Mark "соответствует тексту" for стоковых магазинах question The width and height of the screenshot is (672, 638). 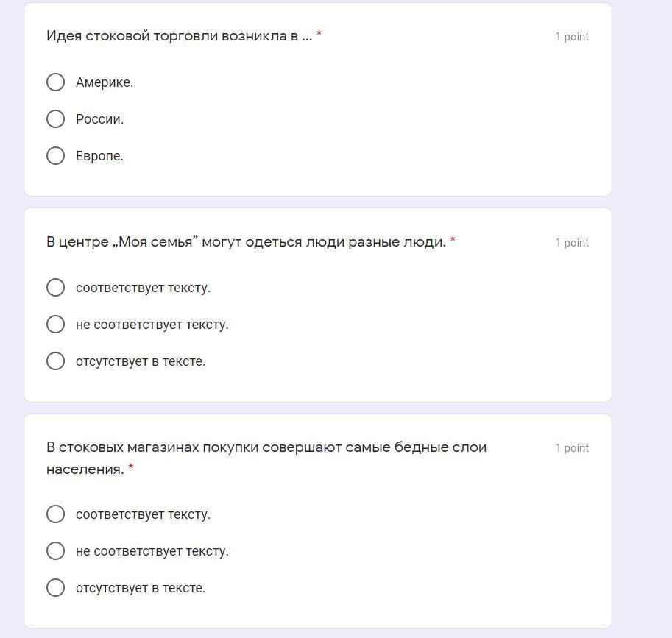[55, 514]
